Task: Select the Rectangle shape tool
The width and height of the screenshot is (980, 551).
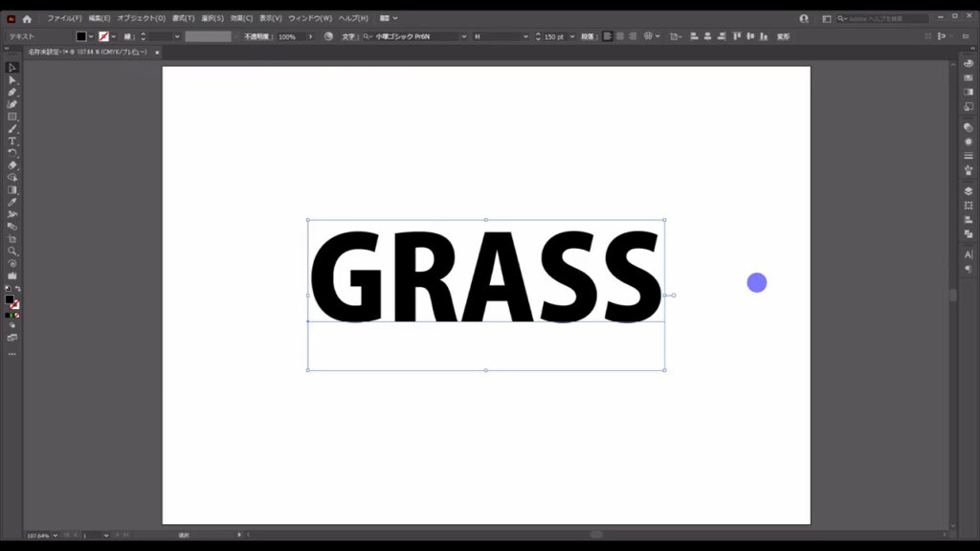Action: pyautogui.click(x=12, y=117)
